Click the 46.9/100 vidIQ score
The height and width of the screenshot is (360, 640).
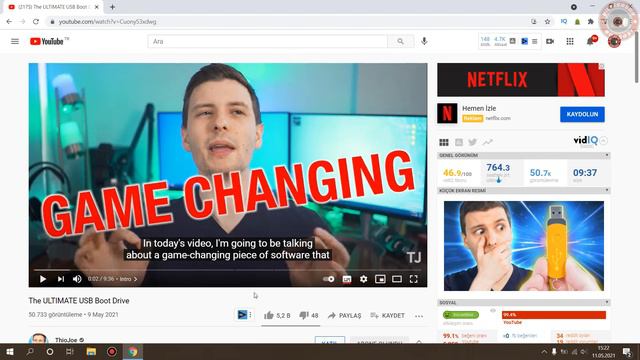click(457, 173)
